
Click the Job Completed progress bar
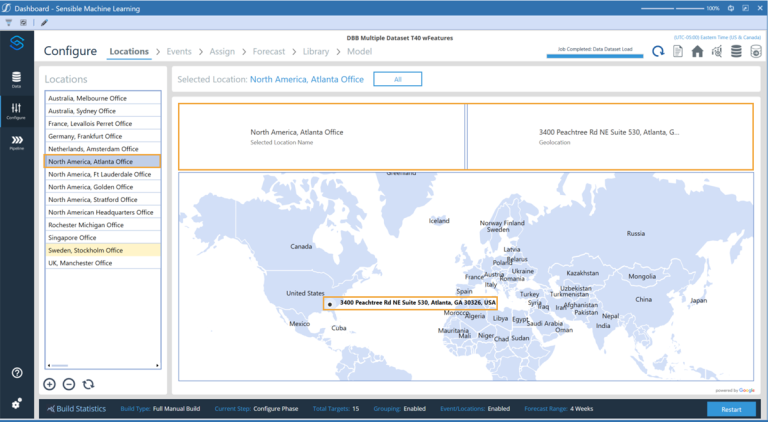[x=595, y=56]
